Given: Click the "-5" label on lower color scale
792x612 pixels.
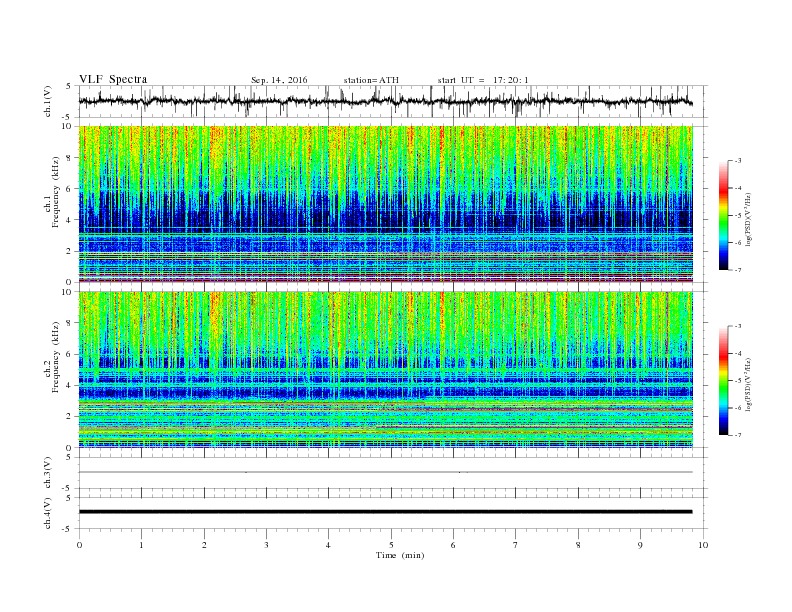Looking at the screenshot, I should tap(738, 381).
